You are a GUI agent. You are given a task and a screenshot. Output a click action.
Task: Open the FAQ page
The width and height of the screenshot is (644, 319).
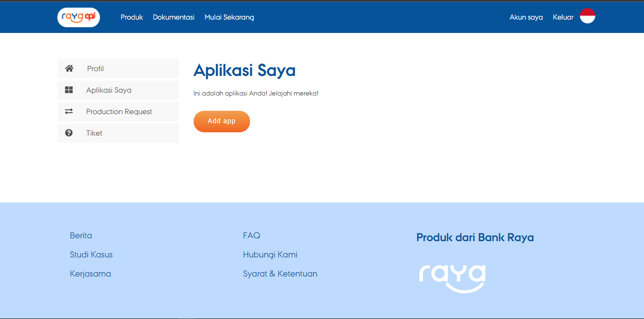point(251,235)
